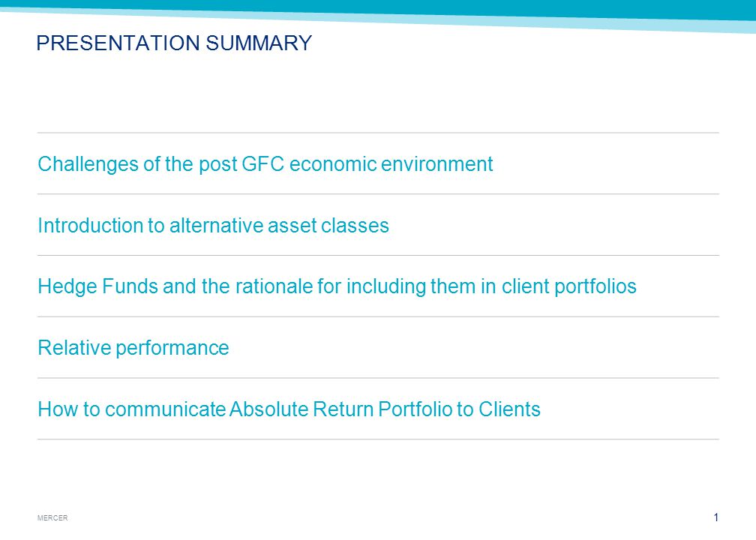Select the divider line above Challenges item
The image size is (756, 540).
tap(378, 133)
